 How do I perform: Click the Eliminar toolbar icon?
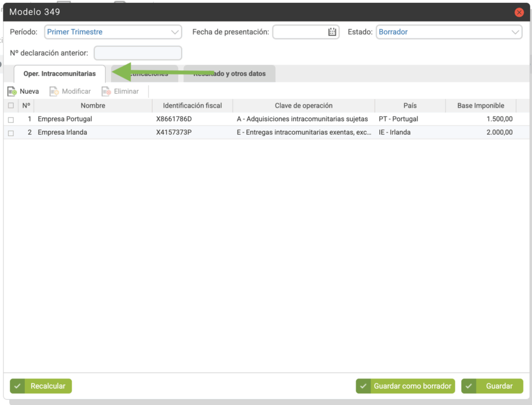[x=106, y=91]
